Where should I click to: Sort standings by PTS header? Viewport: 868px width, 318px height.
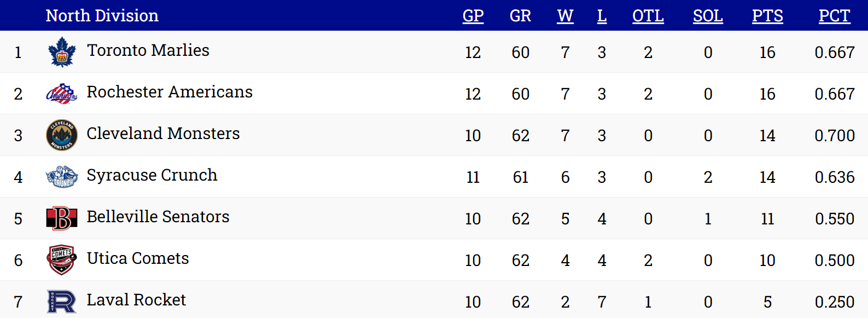pos(767,16)
